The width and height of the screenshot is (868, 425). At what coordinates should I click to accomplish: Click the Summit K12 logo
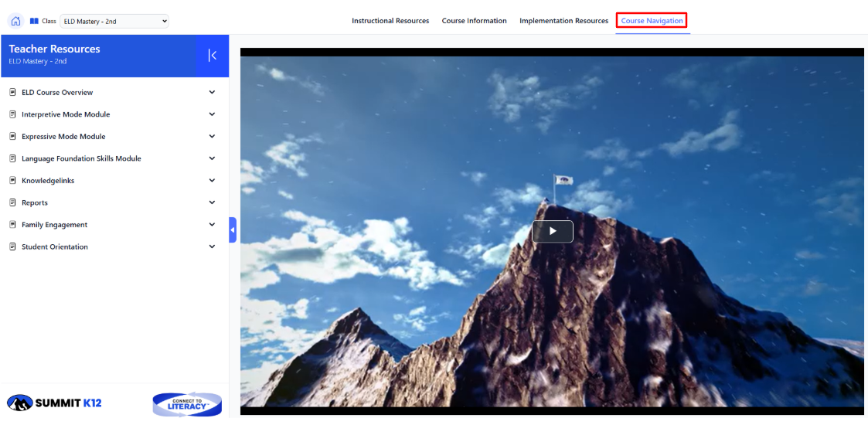54,403
